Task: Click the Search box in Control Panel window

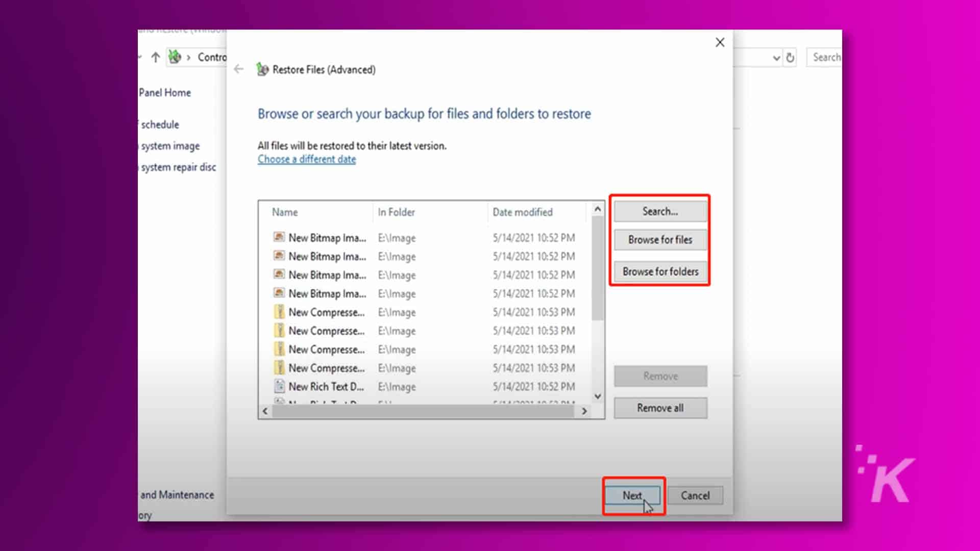Action: coord(824,57)
